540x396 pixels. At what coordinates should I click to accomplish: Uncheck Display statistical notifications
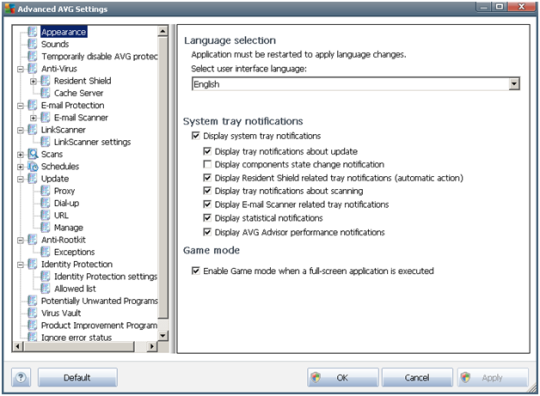(207, 218)
